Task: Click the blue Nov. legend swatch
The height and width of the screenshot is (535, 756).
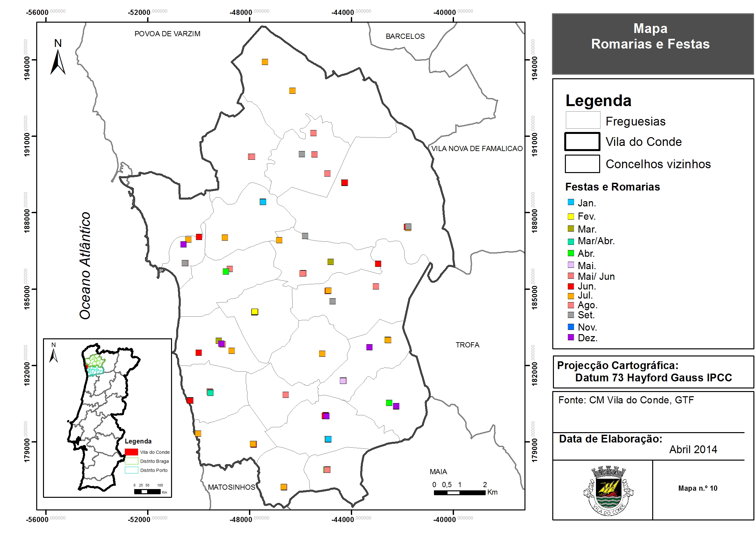Action: tap(571, 327)
